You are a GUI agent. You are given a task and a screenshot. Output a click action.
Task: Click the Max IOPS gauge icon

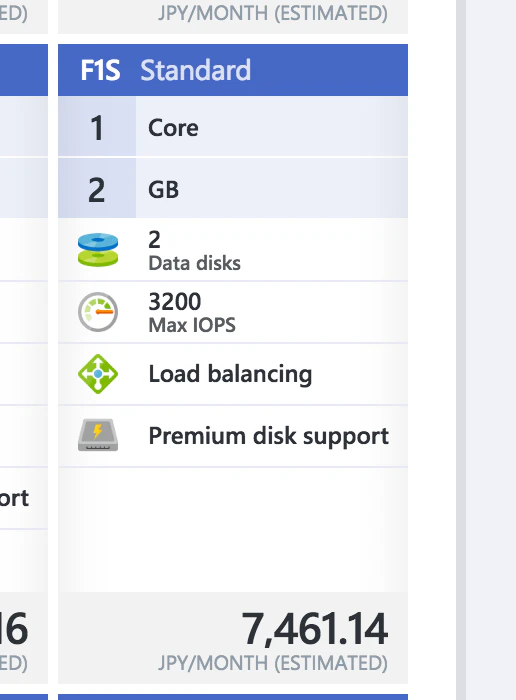point(98,312)
